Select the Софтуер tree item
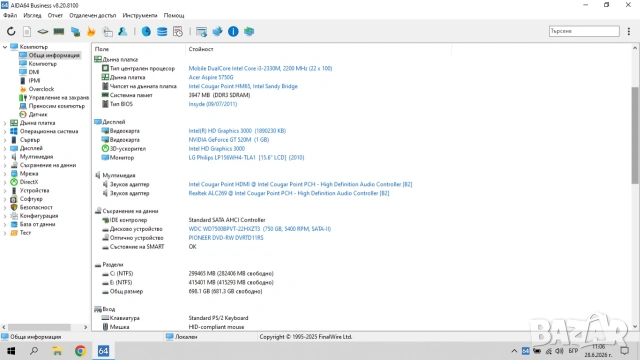 tap(31, 199)
